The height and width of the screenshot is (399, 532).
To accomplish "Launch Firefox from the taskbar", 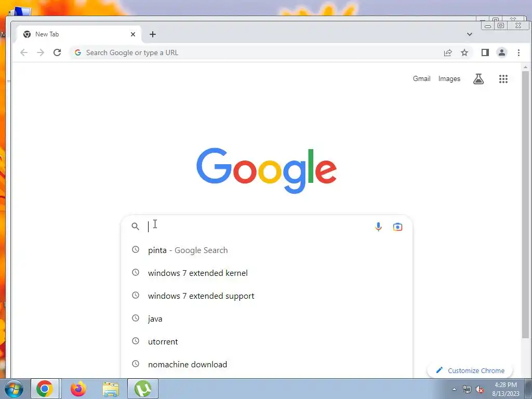I will click(x=78, y=389).
